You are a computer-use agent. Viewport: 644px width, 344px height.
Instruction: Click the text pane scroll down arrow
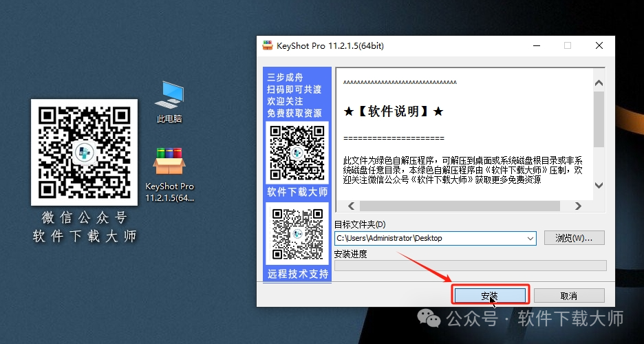pyautogui.click(x=599, y=185)
